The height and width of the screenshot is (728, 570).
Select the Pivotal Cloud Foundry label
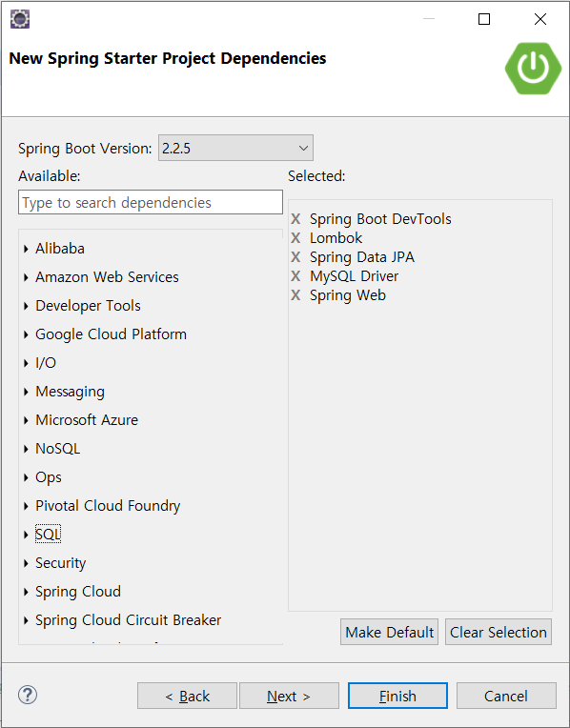tap(108, 506)
